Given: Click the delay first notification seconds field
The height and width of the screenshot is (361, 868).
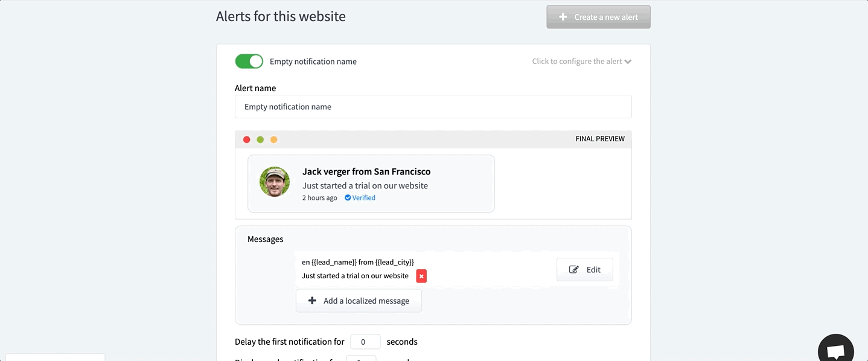Looking at the screenshot, I should pyautogui.click(x=365, y=342).
